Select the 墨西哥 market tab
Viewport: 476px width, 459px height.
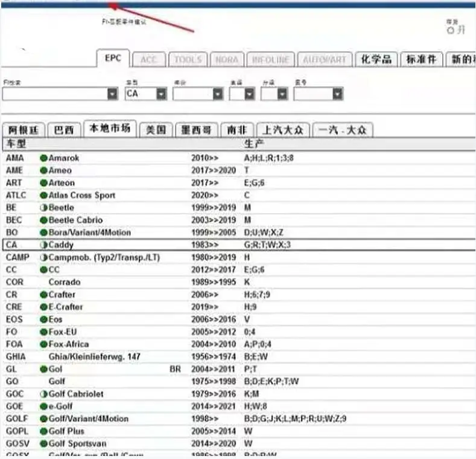click(x=197, y=130)
